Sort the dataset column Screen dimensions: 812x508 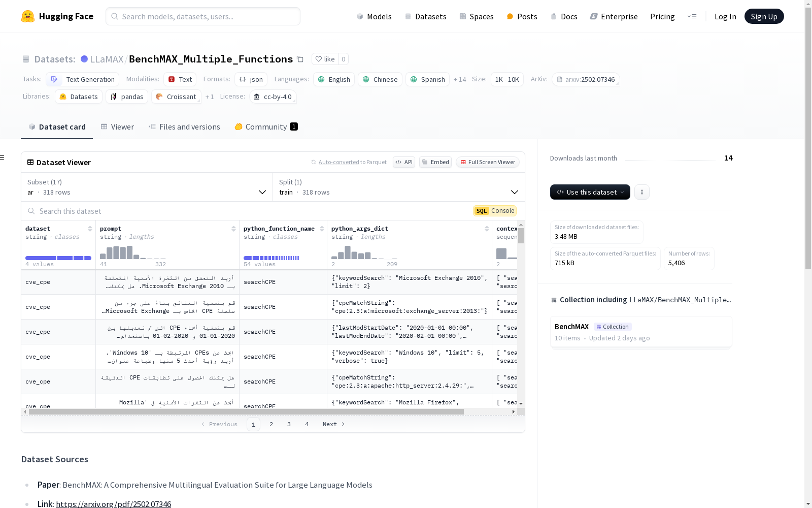[x=90, y=229]
